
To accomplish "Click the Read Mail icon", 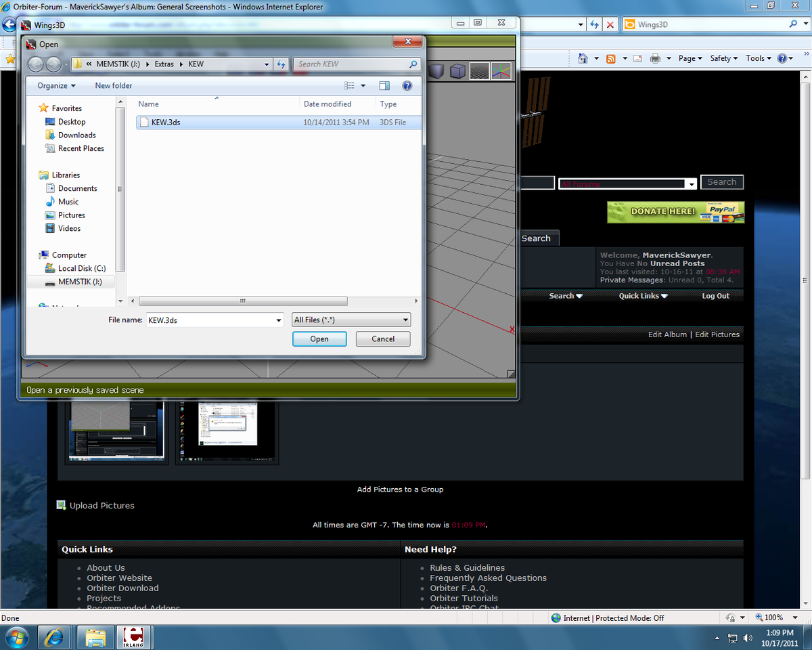I will tap(637, 58).
